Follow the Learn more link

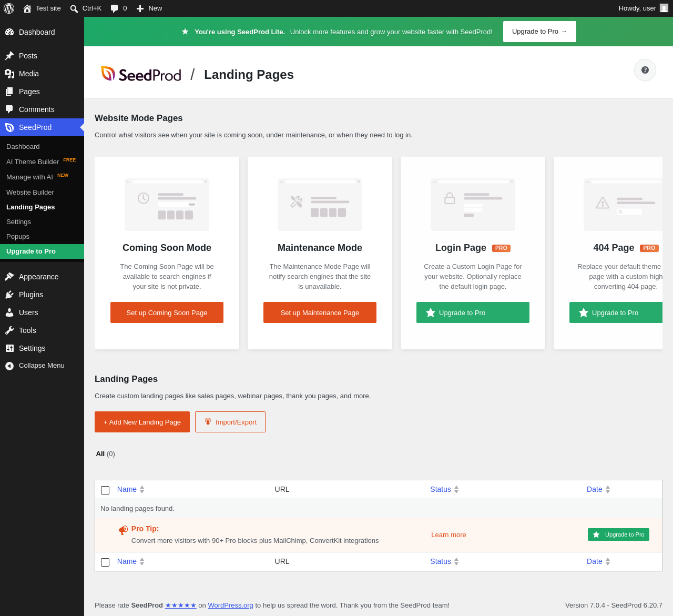(x=448, y=535)
